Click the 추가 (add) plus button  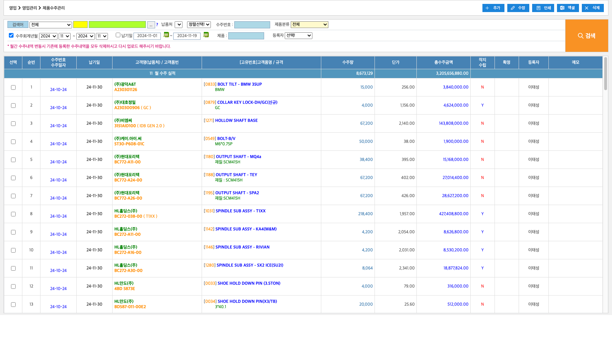pyautogui.click(x=493, y=8)
